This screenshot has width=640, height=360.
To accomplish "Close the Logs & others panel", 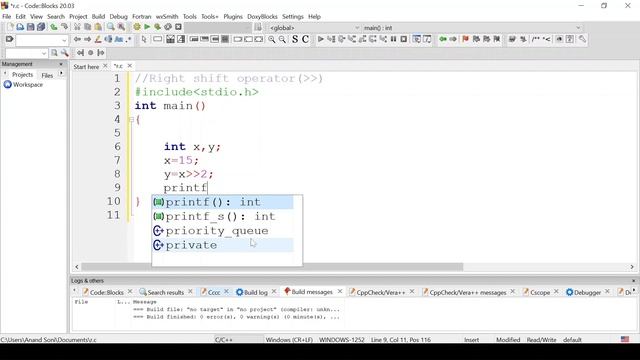I will point(633,281).
